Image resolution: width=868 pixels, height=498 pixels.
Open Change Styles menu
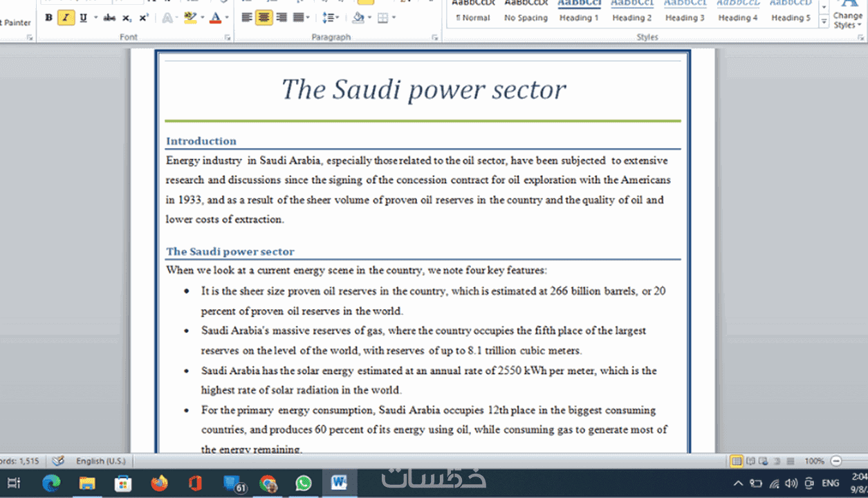[x=848, y=15]
